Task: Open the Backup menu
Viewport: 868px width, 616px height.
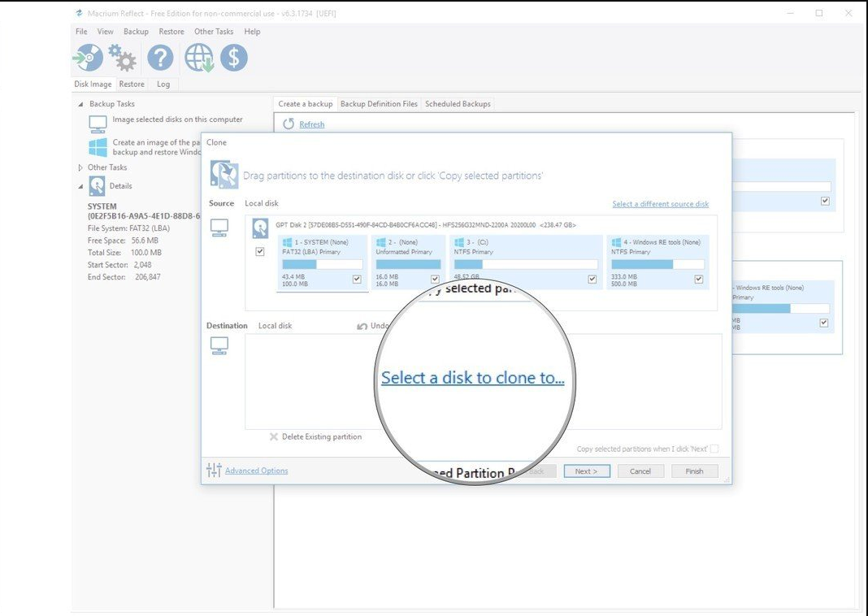Action: (136, 32)
